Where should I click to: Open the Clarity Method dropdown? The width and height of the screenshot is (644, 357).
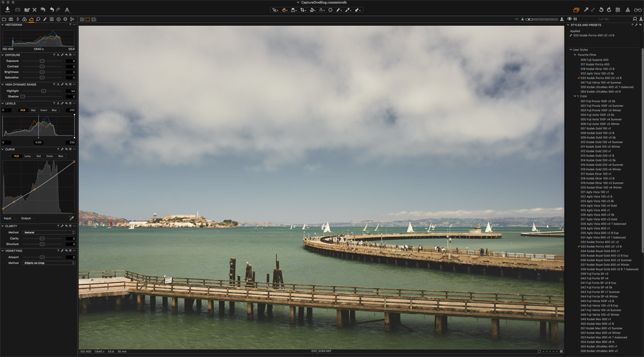[x=49, y=233]
